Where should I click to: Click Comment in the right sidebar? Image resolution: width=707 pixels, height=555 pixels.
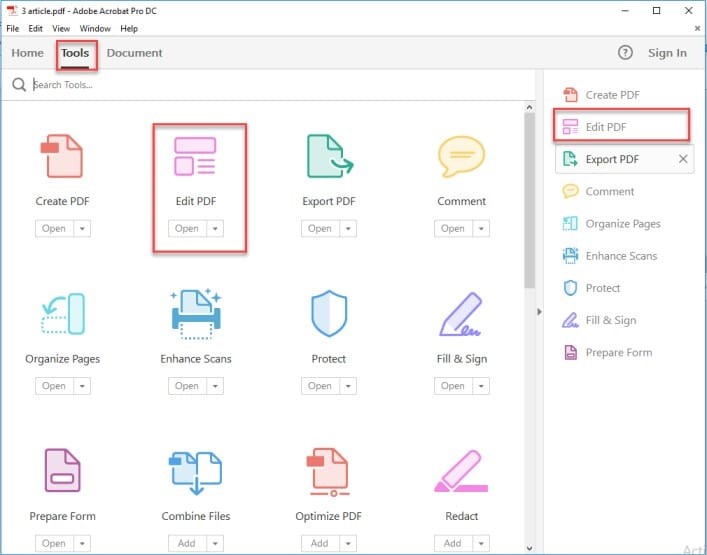coord(598,192)
